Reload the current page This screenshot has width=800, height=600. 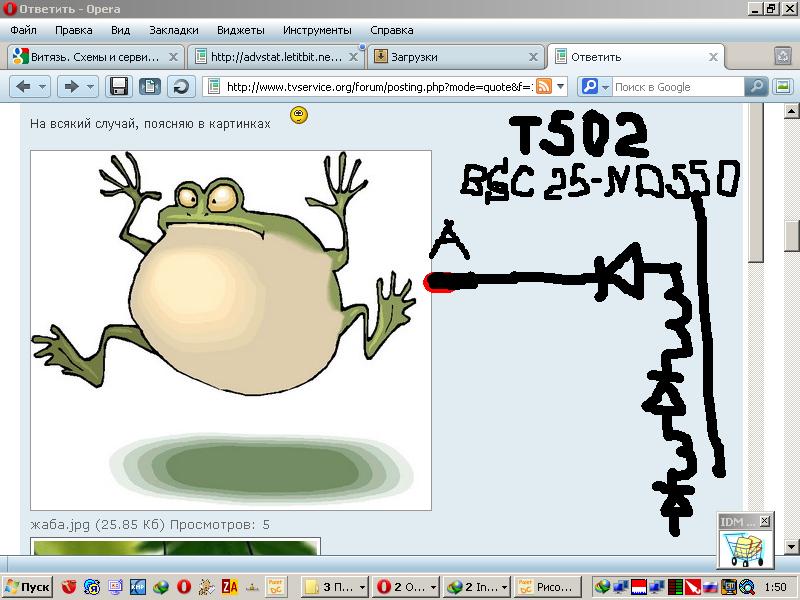180,87
